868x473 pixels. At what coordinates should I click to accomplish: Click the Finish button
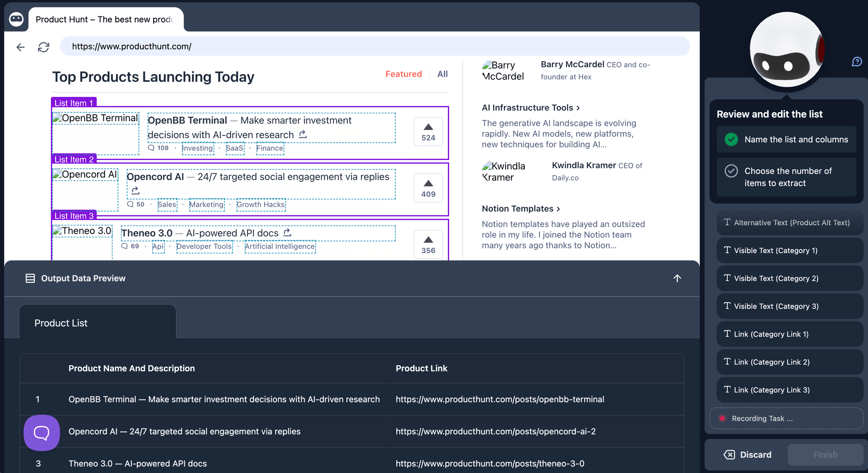coord(825,454)
